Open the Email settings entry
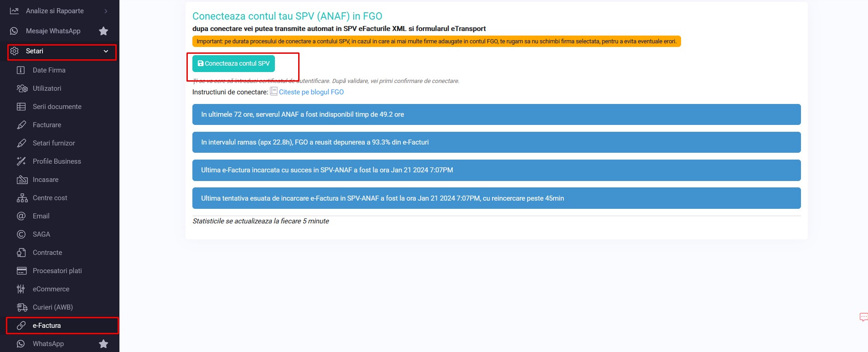This screenshot has height=352, width=868. click(41, 216)
